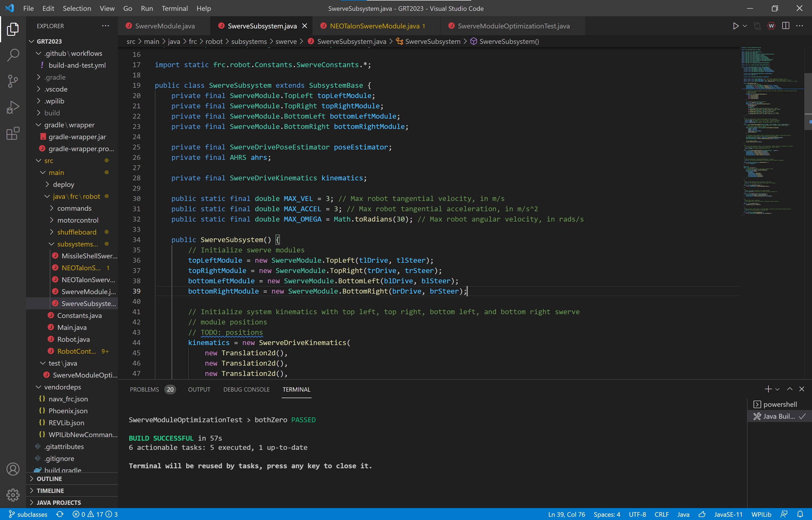Viewport: 812px width, 520px height.
Task: Click Ln 39, Col 76 position indicator
Action: click(567, 514)
